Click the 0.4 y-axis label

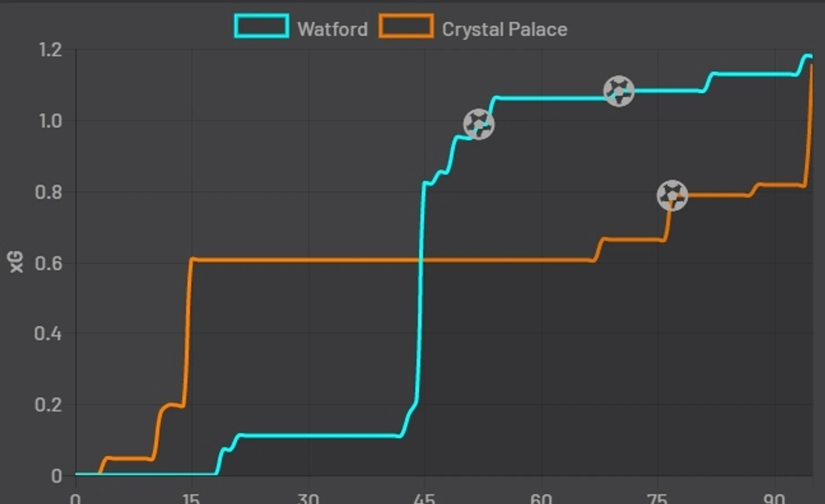pyautogui.click(x=49, y=333)
